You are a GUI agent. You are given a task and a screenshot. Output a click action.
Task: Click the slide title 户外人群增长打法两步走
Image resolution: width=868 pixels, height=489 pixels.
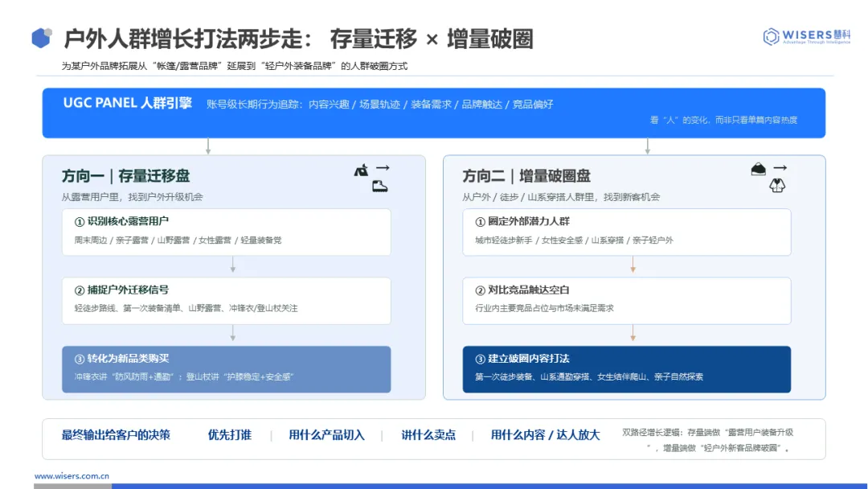(x=188, y=39)
